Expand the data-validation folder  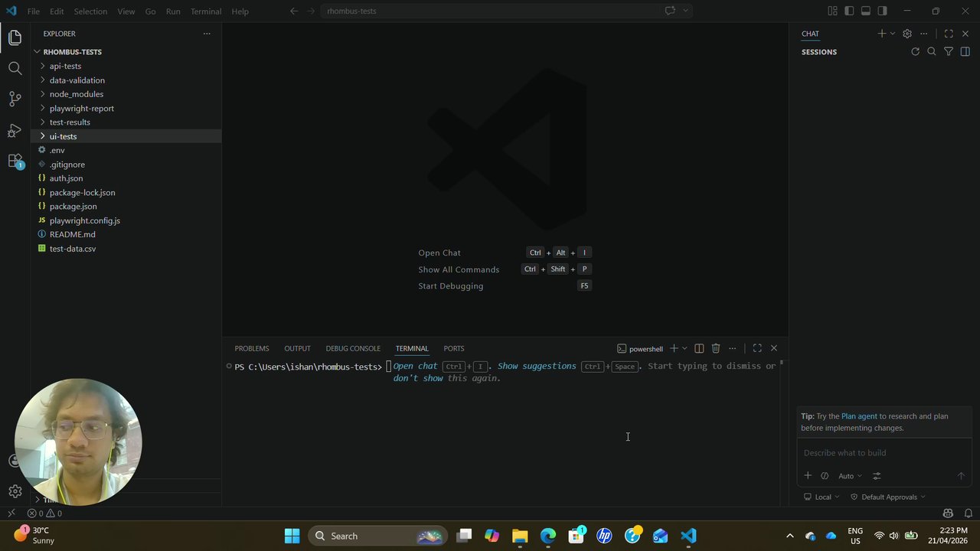pyautogui.click(x=126, y=80)
